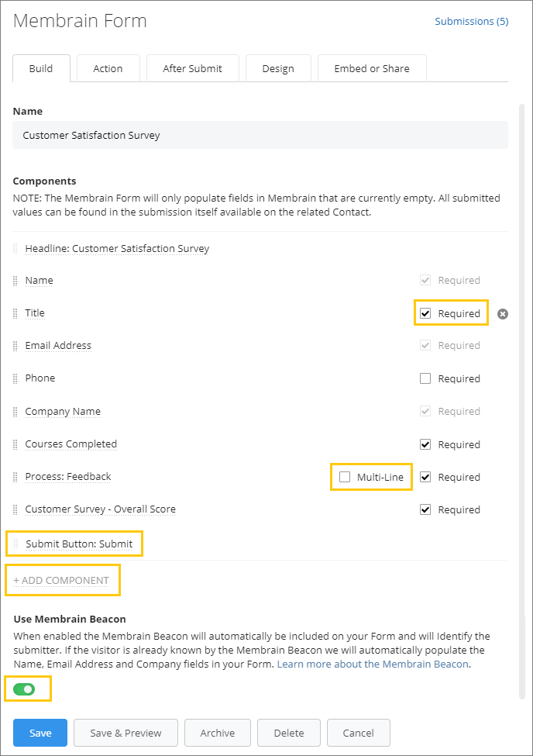Click the Title component drag handle
Image resolution: width=533 pixels, height=756 pixels.
pos(15,312)
